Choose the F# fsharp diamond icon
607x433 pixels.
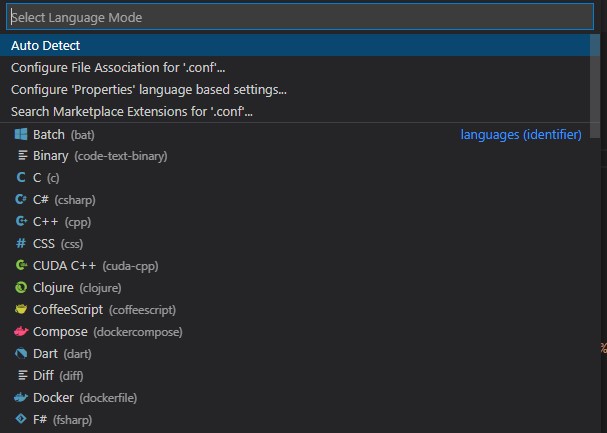(x=21, y=419)
